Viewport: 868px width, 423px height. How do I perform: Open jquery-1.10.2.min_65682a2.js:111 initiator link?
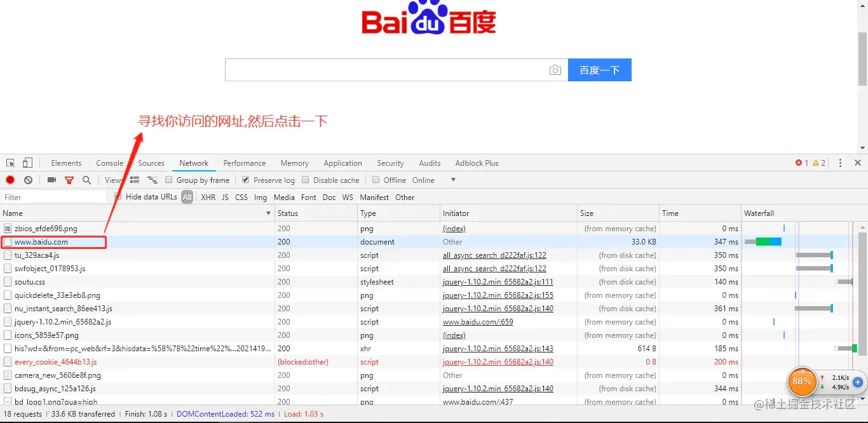point(498,282)
